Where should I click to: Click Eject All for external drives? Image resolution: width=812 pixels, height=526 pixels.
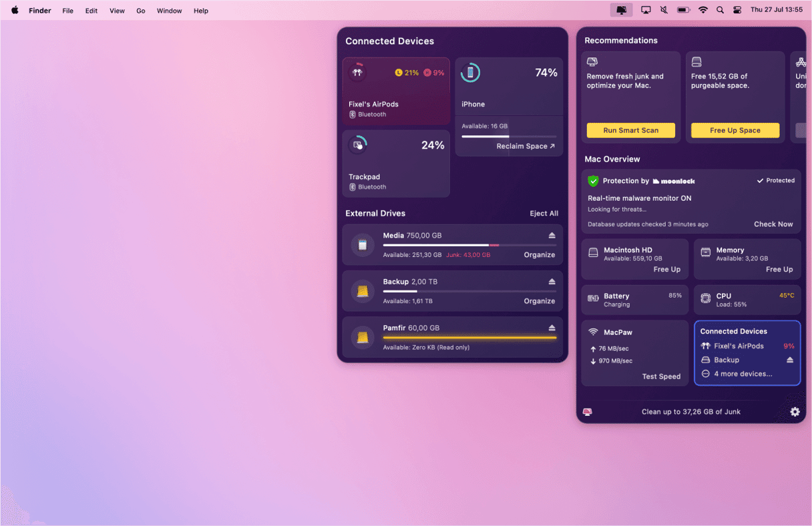[544, 214]
